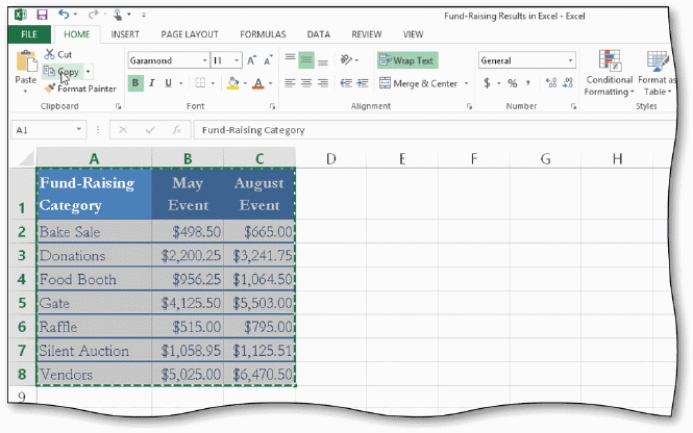Image resolution: width=693 pixels, height=433 pixels.
Task: Click Merge & Center button
Action: click(418, 83)
